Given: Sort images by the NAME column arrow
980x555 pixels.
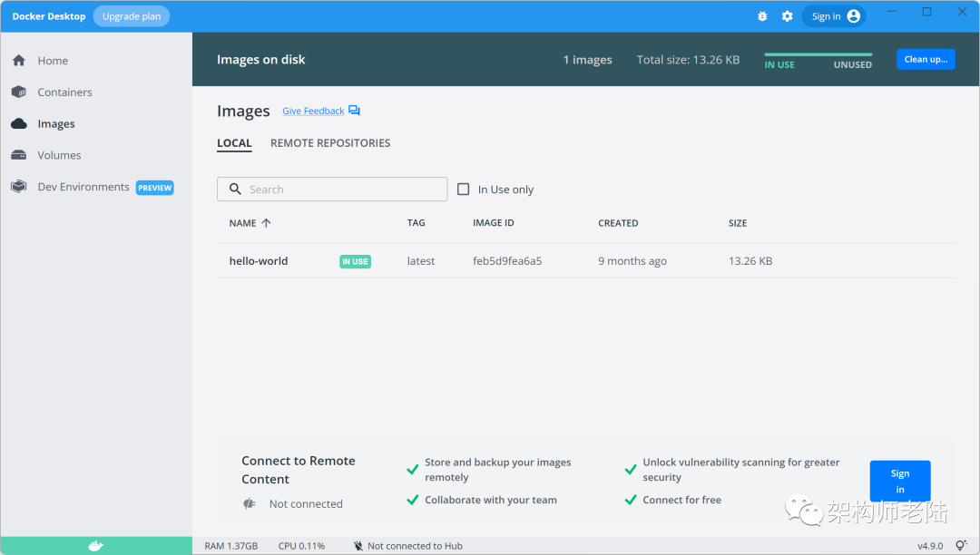Looking at the screenshot, I should tap(266, 223).
